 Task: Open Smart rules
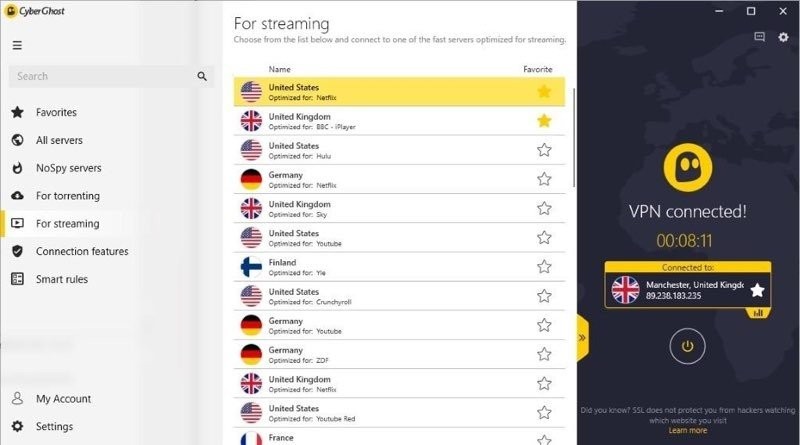[x=61, y=279]
